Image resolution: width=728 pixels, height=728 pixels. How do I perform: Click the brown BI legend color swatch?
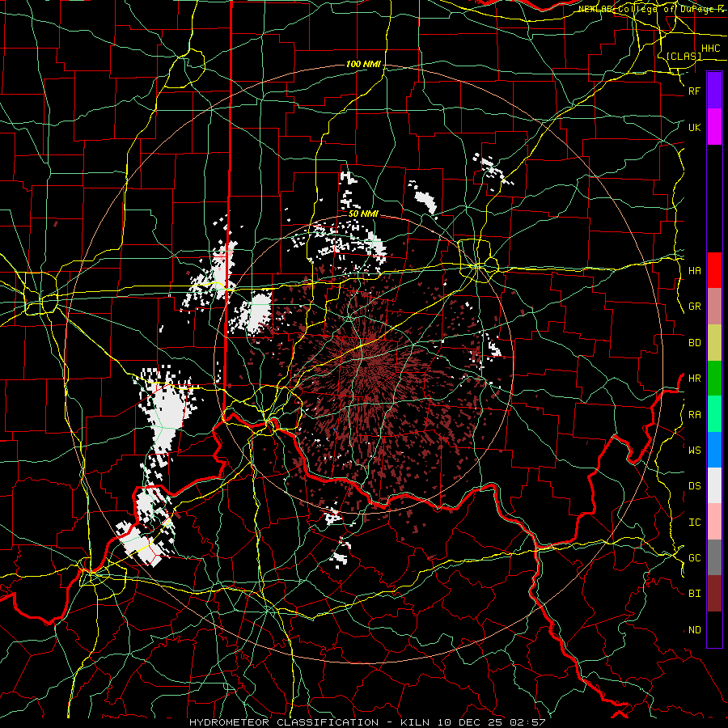(714, 594)
